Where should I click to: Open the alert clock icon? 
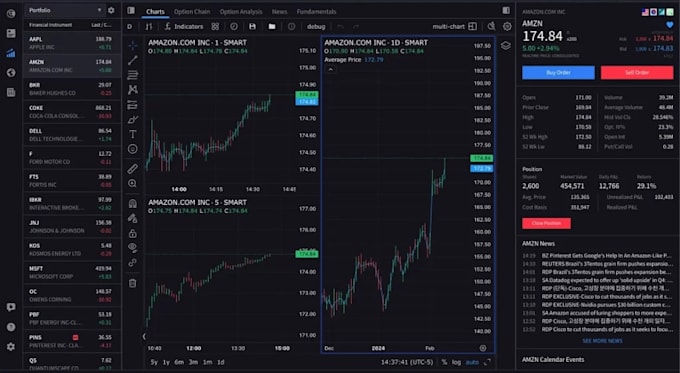tap(234, 26)
